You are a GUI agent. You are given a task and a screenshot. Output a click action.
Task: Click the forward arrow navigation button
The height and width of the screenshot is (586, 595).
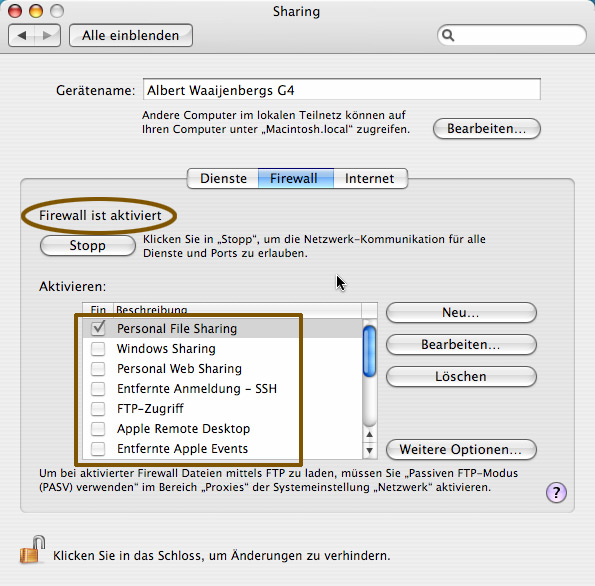47,36
